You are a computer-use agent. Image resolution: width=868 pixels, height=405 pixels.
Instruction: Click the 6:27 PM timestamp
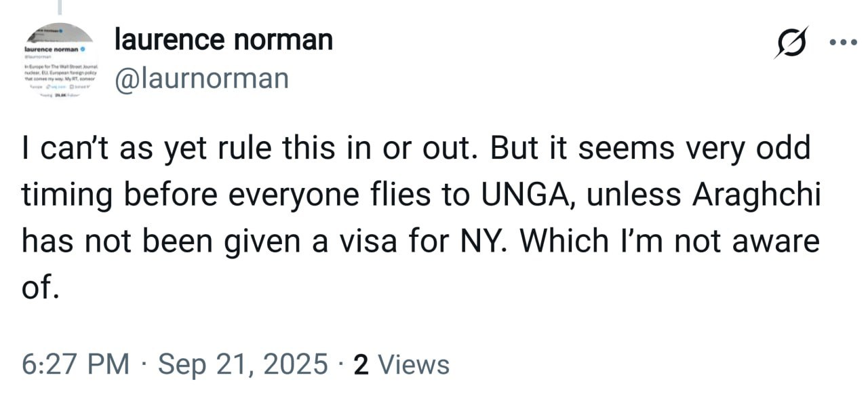coord(75,364)
